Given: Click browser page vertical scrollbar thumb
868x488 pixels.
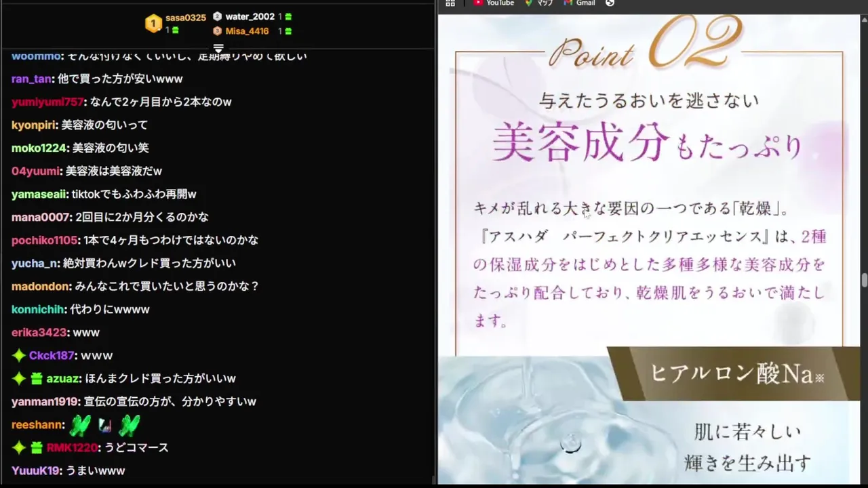Looking at the screenshot, I should [864, 280].
